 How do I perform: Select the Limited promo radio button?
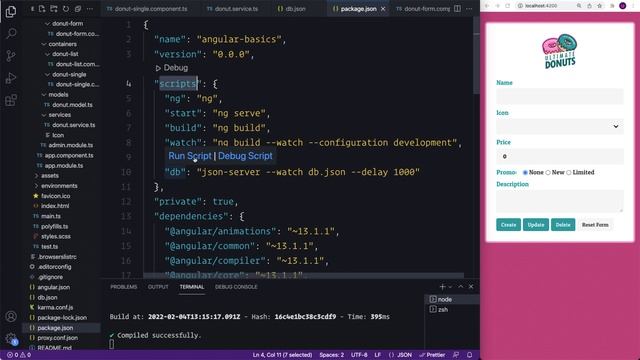click(x=569, y=173)
